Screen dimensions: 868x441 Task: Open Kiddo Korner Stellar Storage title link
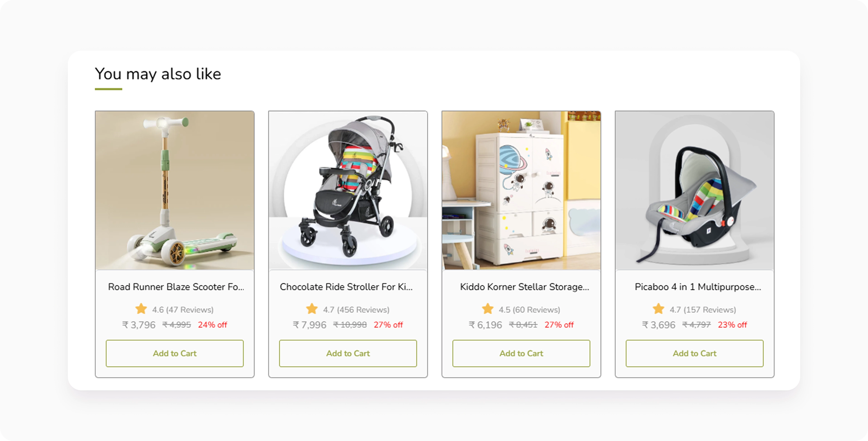525,287
